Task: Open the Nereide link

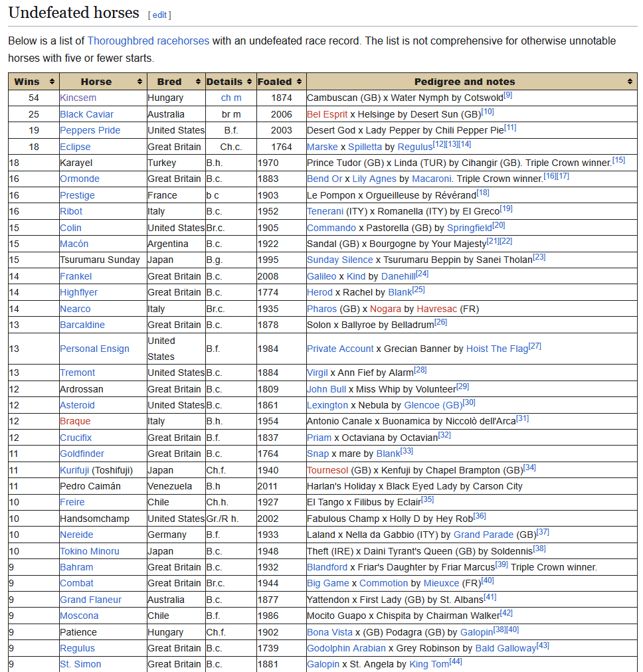Action: tap(77, 535)
